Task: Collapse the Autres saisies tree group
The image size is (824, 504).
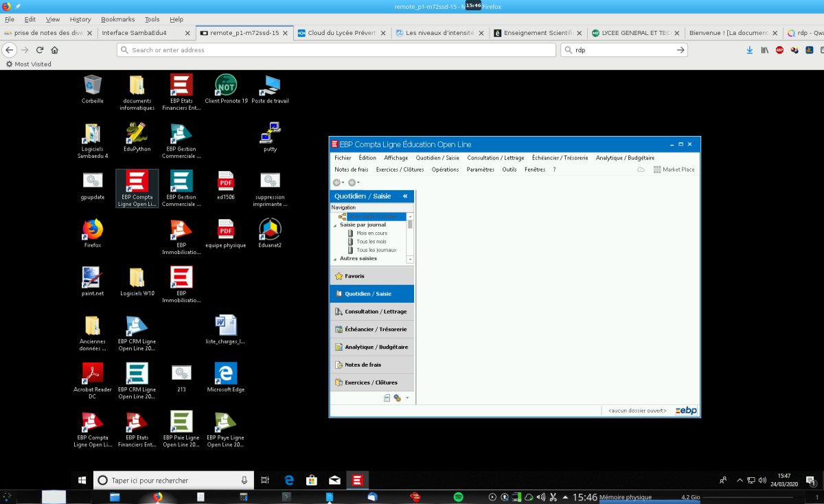Action: click(x=335, y=259)
